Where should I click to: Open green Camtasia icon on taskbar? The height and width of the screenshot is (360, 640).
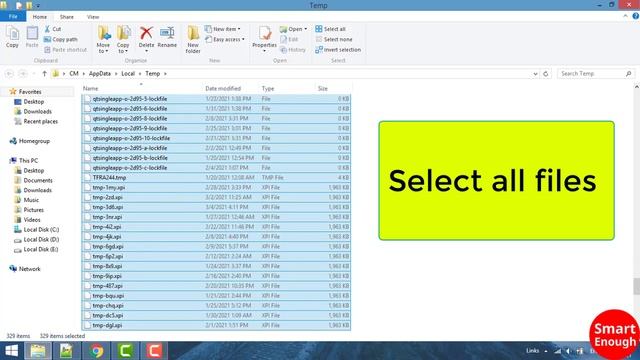(125, 351)
